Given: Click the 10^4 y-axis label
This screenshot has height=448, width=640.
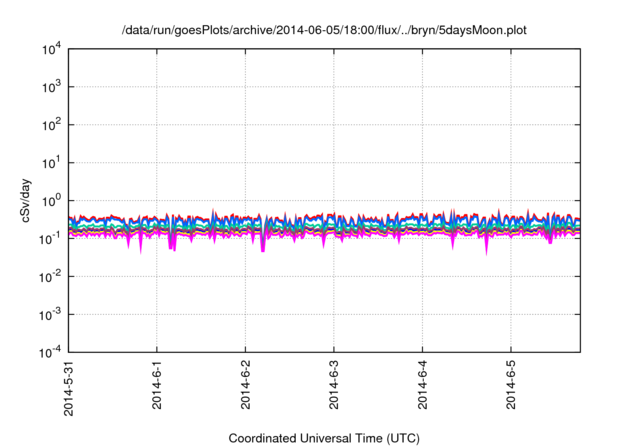Looking at the screenshot, I should click(52, 49).
